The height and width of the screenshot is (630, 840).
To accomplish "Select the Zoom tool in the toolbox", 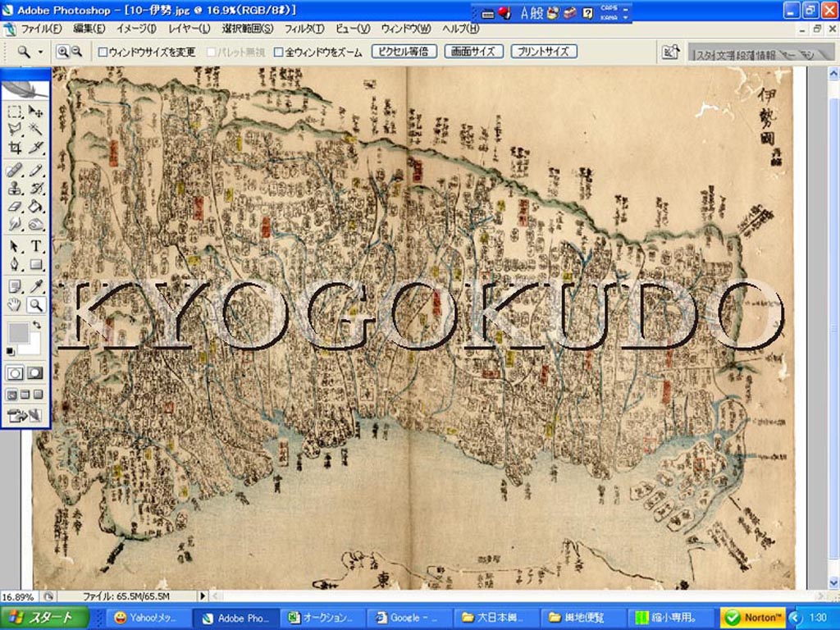I will [x=36, y=305].
